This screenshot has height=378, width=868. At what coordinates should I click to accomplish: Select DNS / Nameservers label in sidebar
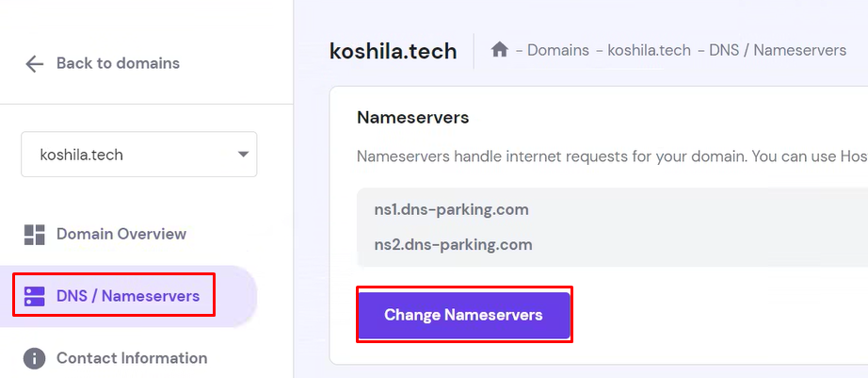pos(128,296)
